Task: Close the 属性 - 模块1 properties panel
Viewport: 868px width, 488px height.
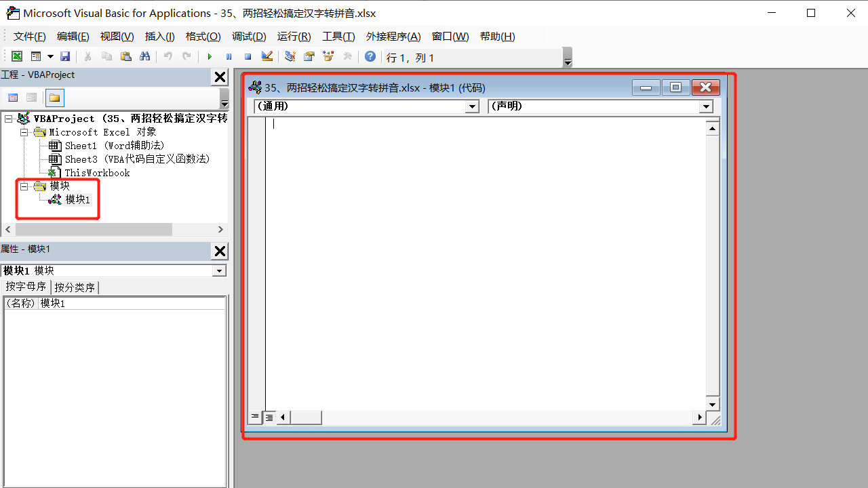Action: click(220, 251)
